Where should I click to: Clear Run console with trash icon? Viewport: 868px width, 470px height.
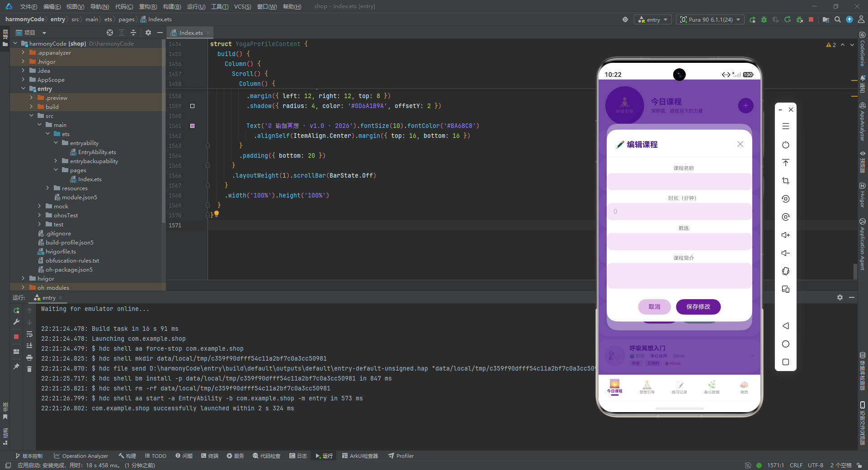(x=29, y=369)
